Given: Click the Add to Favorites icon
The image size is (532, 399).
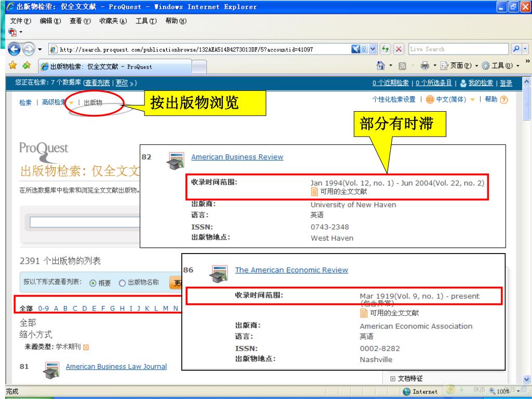Looking at the screenshot, I should click(26, 65).
